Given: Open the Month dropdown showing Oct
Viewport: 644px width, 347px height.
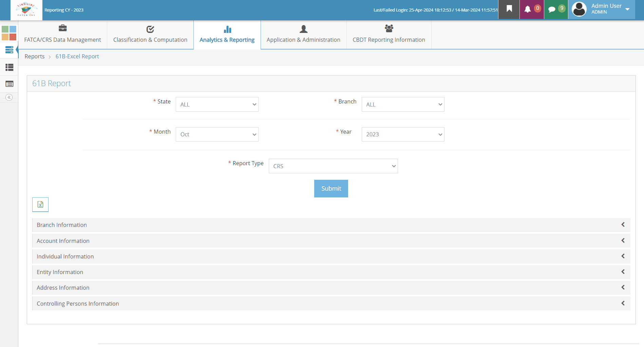Looking at the screenshot, I should 217,134.
